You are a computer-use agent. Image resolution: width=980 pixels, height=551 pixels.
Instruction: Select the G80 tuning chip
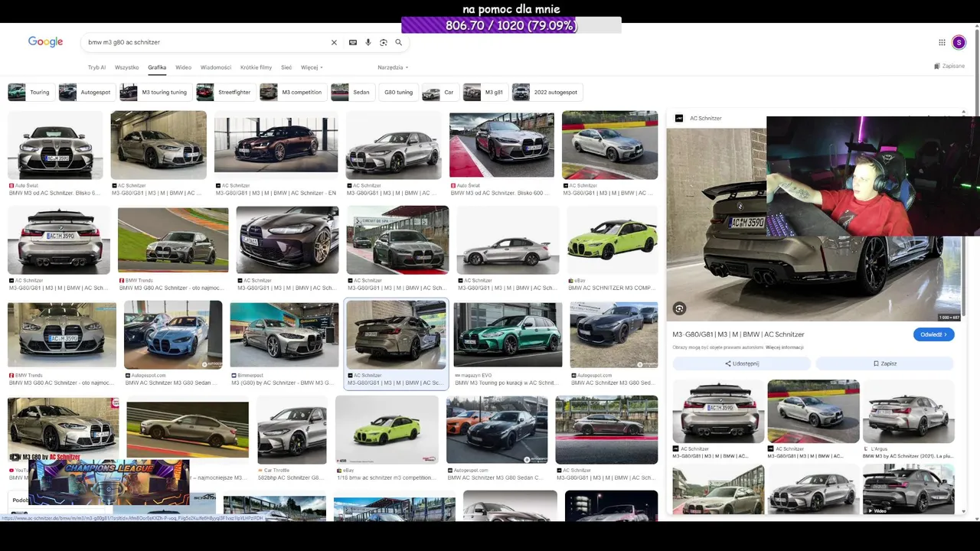pos(397,93)
